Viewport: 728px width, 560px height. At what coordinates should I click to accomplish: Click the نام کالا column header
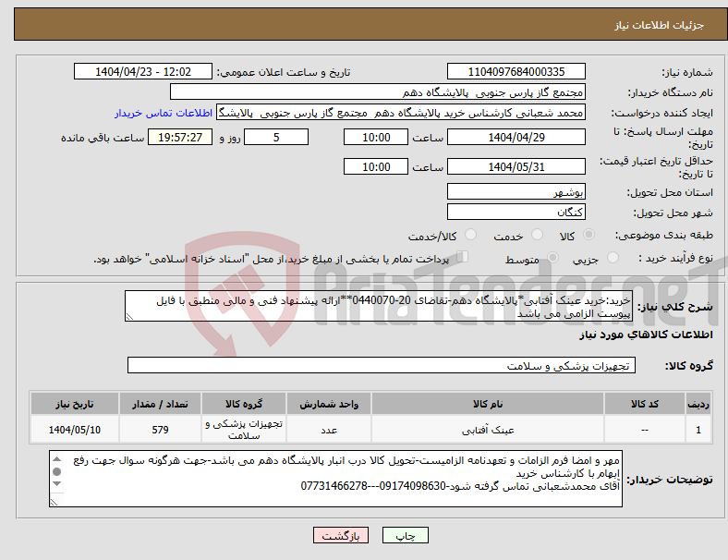point(488,404)
